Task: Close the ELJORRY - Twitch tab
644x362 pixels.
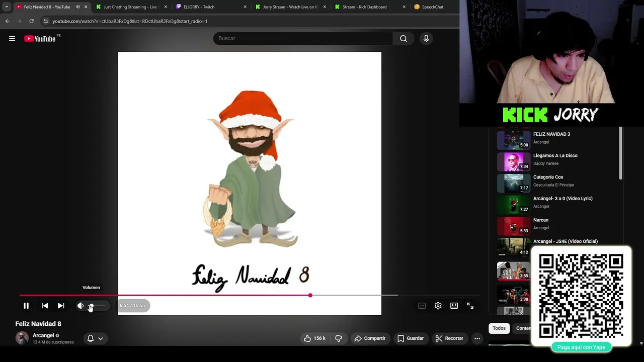Action: coord(245,7)
